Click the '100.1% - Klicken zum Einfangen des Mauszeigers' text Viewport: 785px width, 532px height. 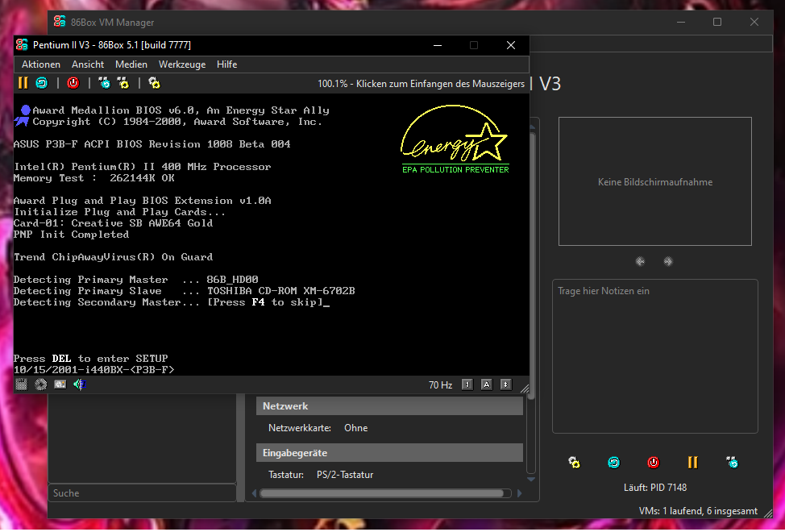coord(421,84)
